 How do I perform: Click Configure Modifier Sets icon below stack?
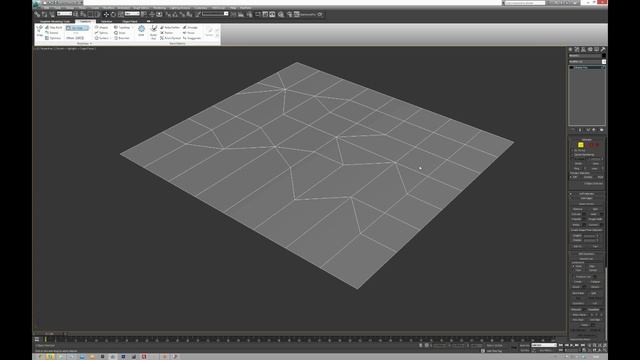click(602, 129)
